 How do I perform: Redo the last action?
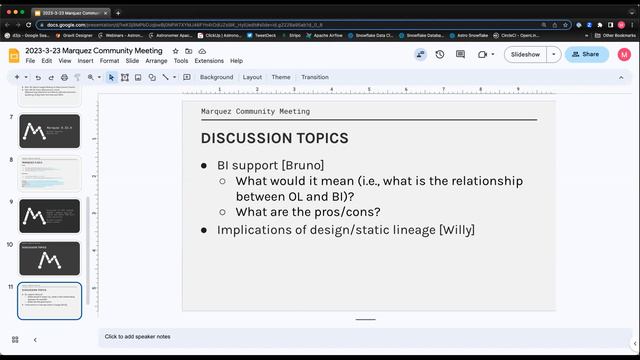pyautogui.click(x=51, y=77)
